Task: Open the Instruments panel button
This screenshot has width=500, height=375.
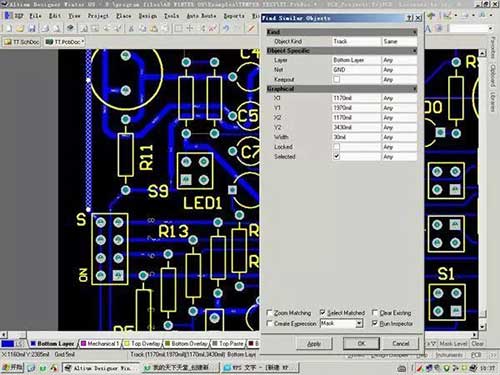Action: pos(449,355)
